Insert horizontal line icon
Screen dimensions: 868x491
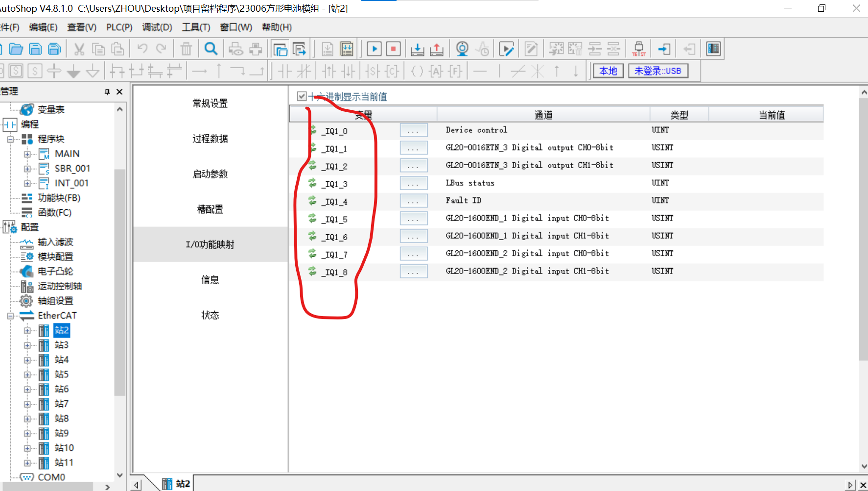pyautogui.click(x=480, y=72)
